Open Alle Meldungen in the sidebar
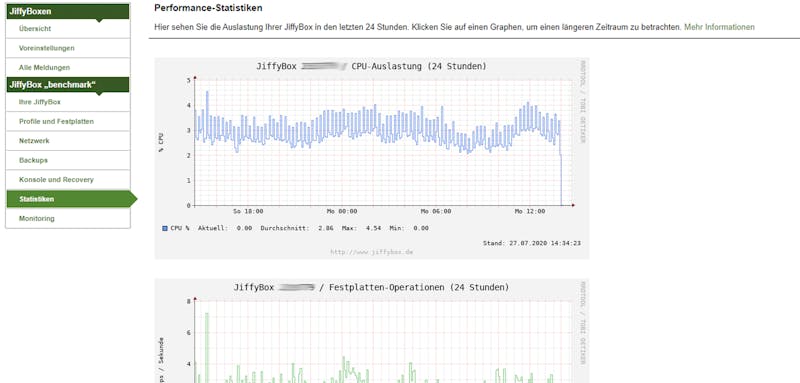Image resolution: width=800 pixels, height=383 pixels. pyautogui.click(x=68, y=68)
